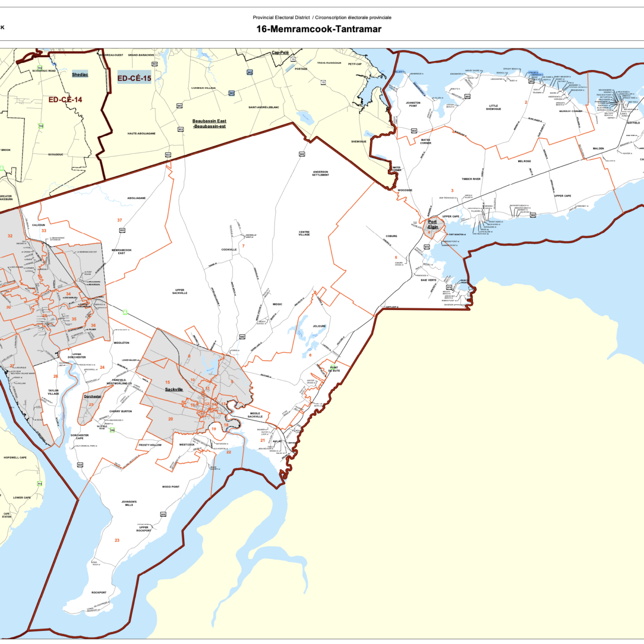Click the WOOD POINT label
Viewport: 644px width, 644px height.
coord(171,487)
